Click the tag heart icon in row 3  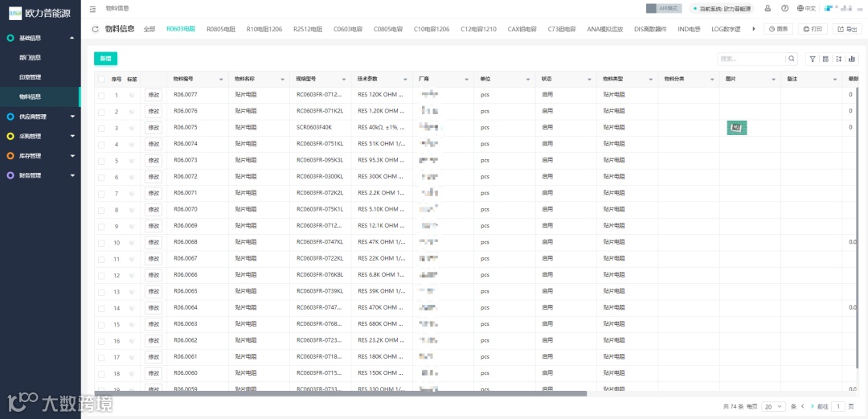[x=132, y=128]
